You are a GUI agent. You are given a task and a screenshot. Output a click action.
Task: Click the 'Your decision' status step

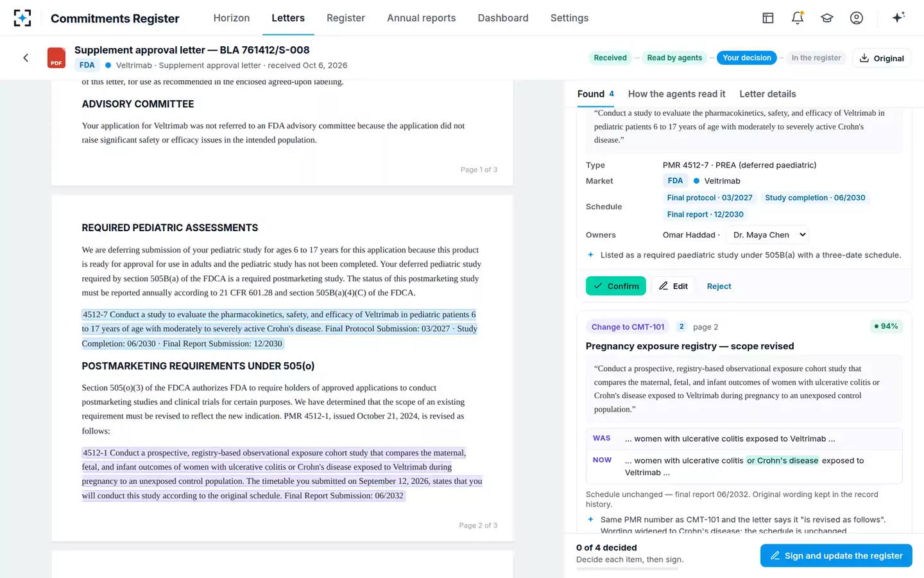(x=747, y=58)
